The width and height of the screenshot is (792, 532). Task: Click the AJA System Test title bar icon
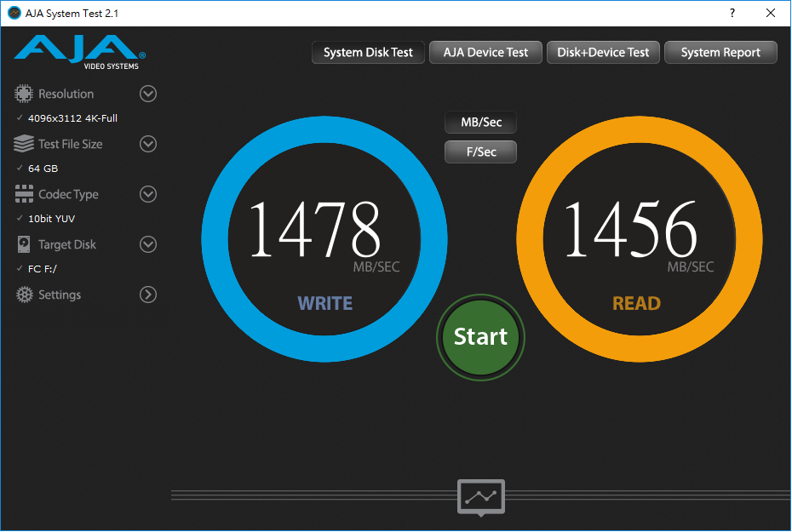coord(14,13)
